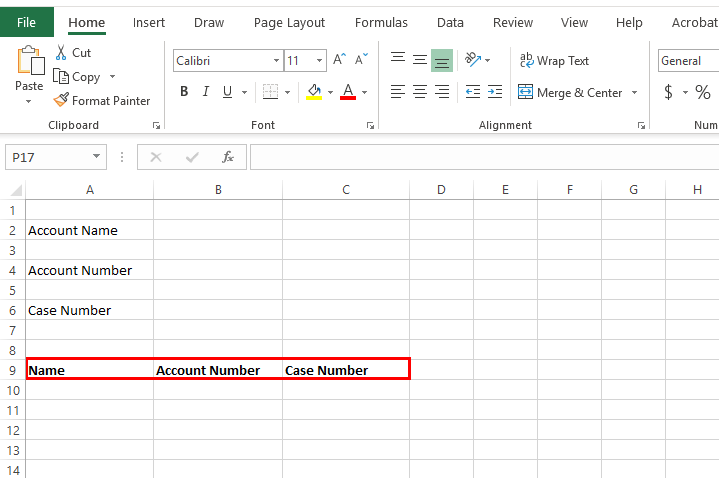Viewport: 719px width, 478px height.
Task: Toggle Italic formatting
Action: 206,92
